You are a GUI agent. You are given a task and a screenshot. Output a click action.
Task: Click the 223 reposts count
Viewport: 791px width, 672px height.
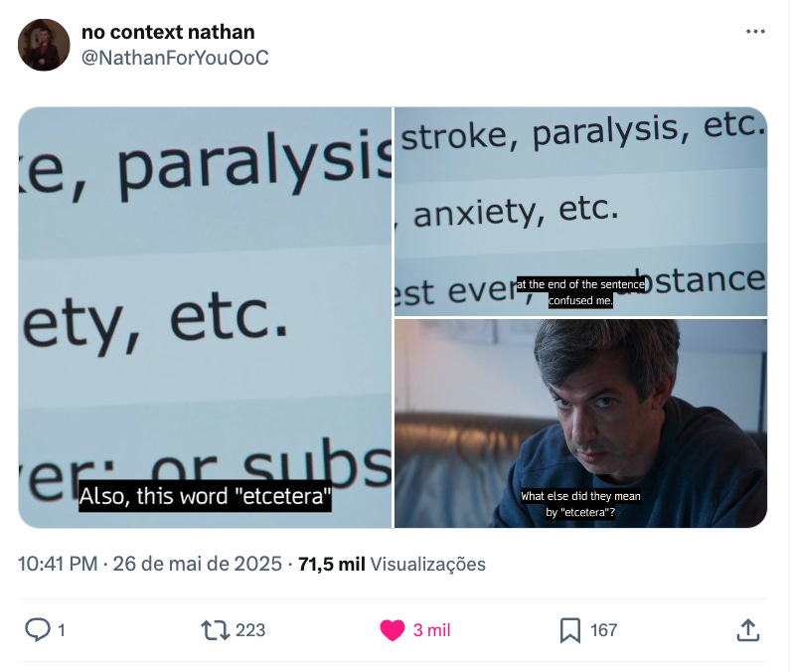pos(250,630)
